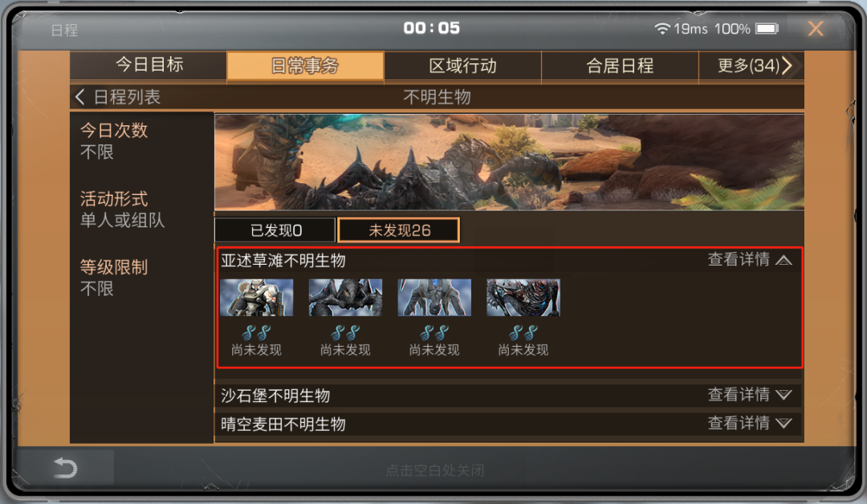The width and height of the screenshot is (867, 504).
Task: Switch to 未发现26 filter
Action: [x=399, y=230]
